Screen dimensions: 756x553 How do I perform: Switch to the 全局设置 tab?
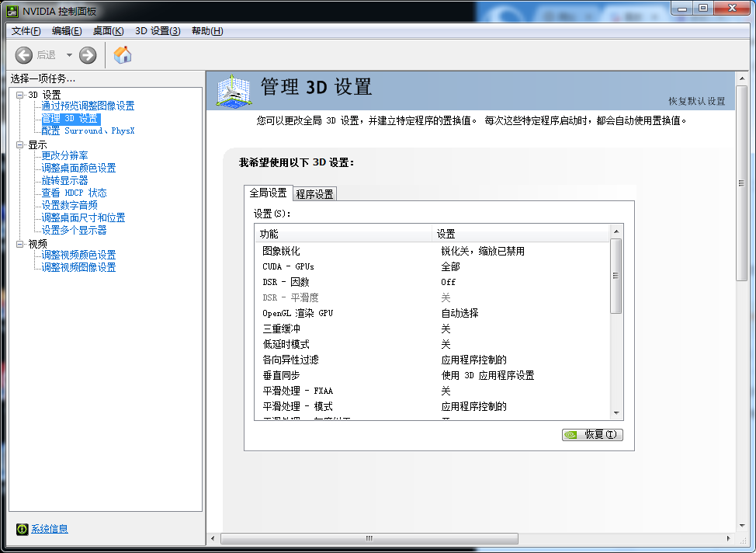tap(268, 193)
